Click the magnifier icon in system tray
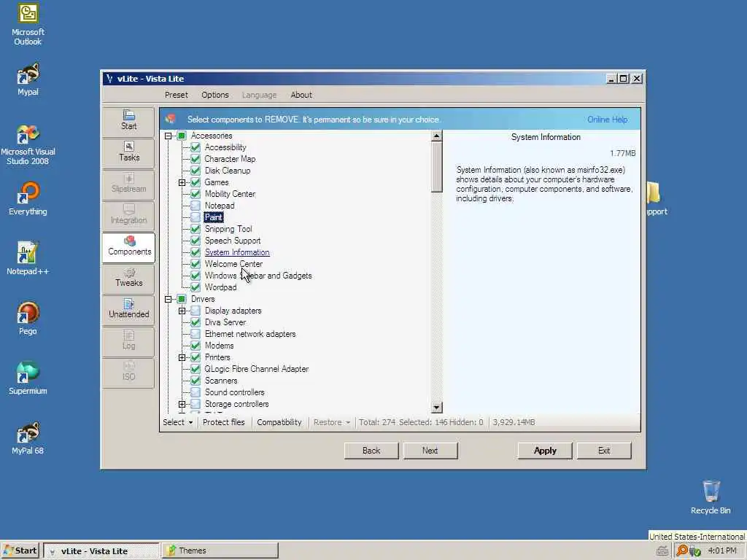This screenshot has height=560, width=747. [682, 551]
